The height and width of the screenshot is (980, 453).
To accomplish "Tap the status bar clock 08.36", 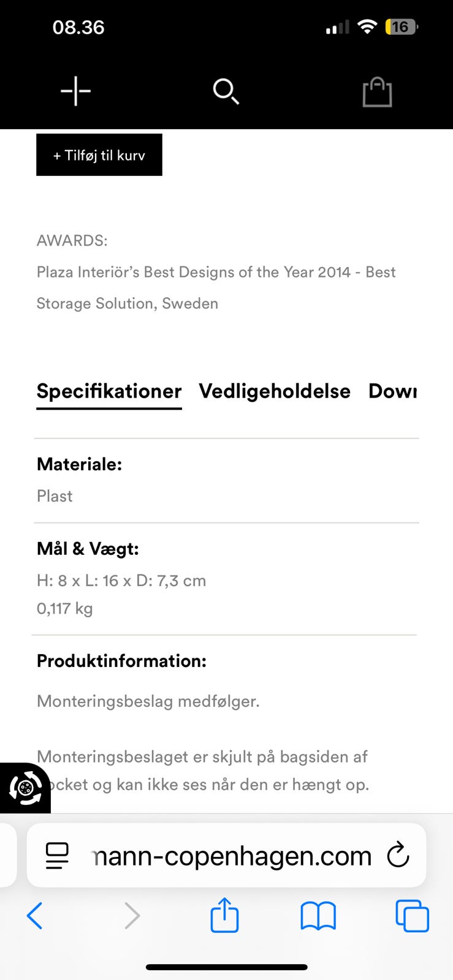I will coord(78,28).
